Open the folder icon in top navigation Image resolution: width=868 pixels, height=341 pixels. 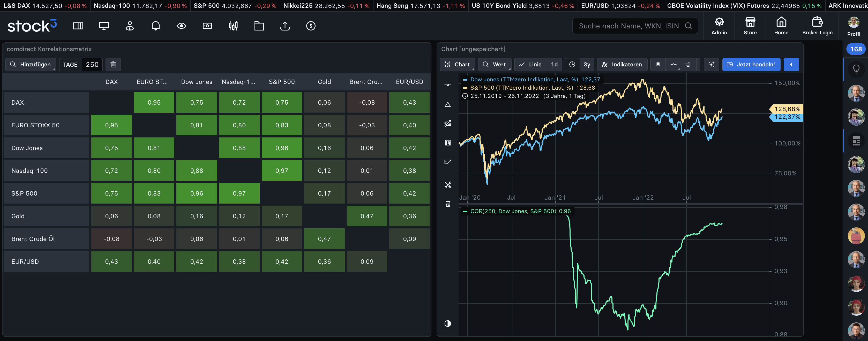point(259,26)
